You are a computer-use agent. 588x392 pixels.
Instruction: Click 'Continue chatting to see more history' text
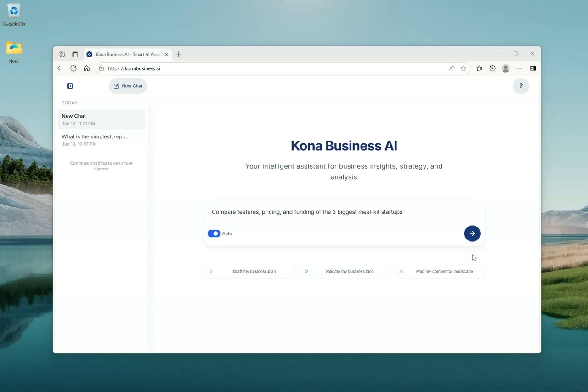(x=101, y=166)
